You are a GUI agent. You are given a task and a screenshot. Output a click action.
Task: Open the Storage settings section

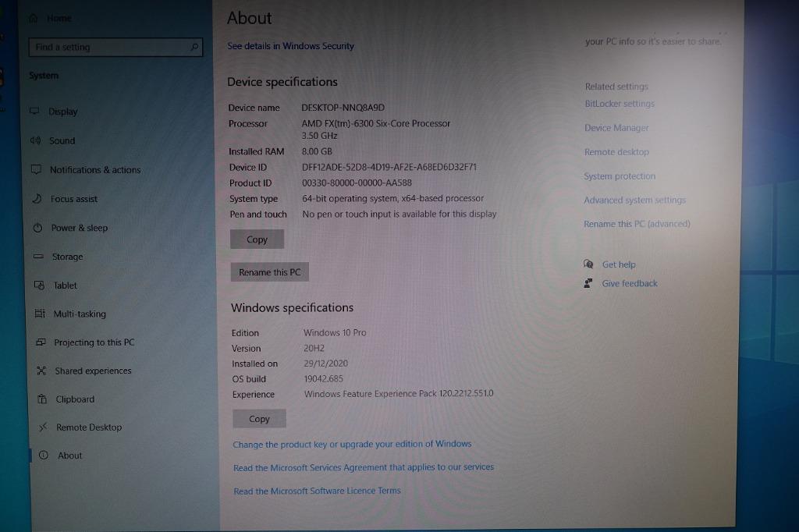[67, 257]
